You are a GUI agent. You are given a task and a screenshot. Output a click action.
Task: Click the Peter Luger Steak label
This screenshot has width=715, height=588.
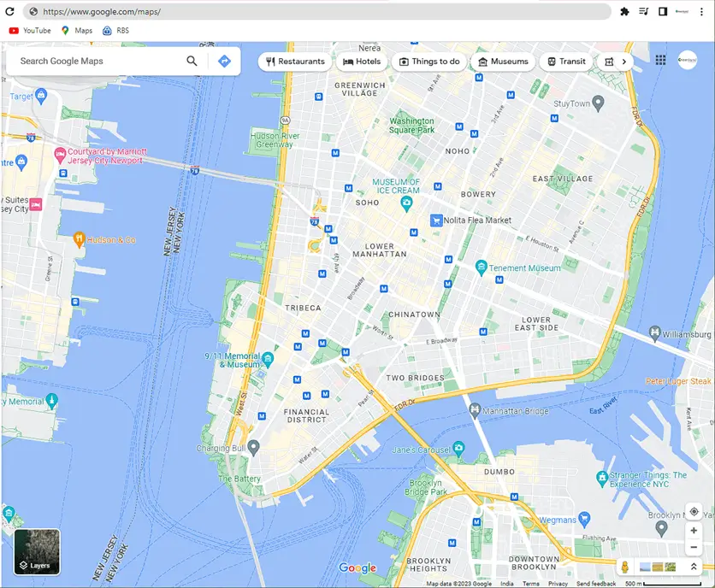point(678,381)
